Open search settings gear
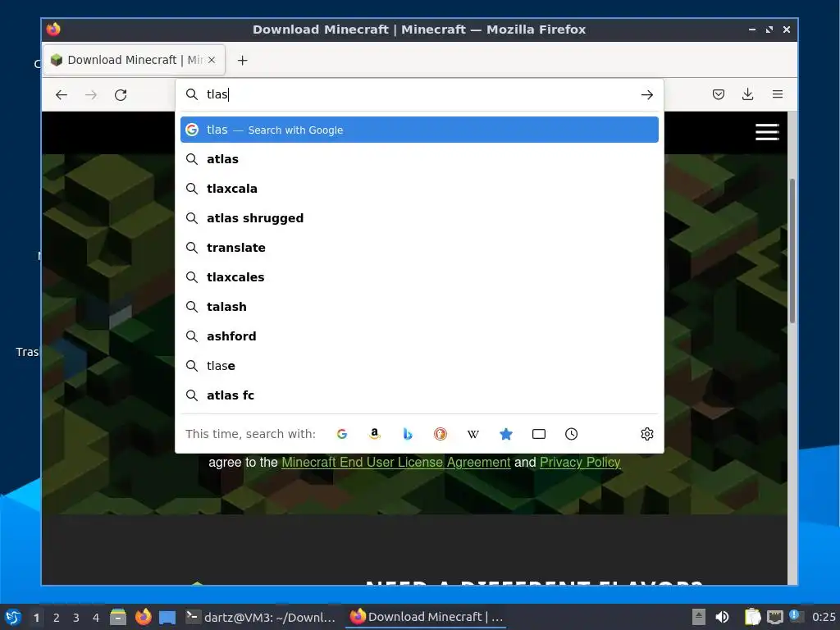Image resolution: width=840 pixels, height=630 pixels. tap(647, 434)
